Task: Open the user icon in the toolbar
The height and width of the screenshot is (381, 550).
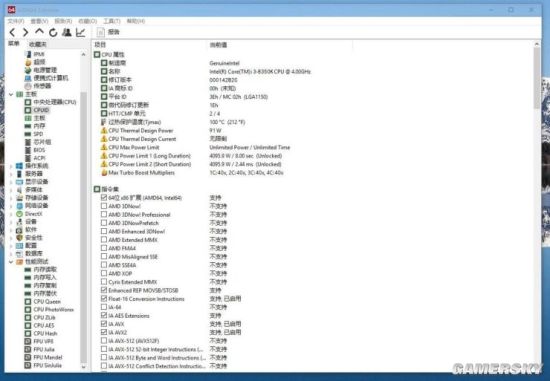Action: pyautogui.click(x=67, y=32)
